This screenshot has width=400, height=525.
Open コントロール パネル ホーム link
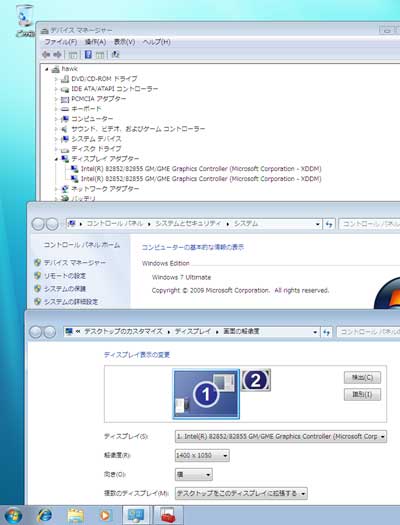click(x=82, y=245)
